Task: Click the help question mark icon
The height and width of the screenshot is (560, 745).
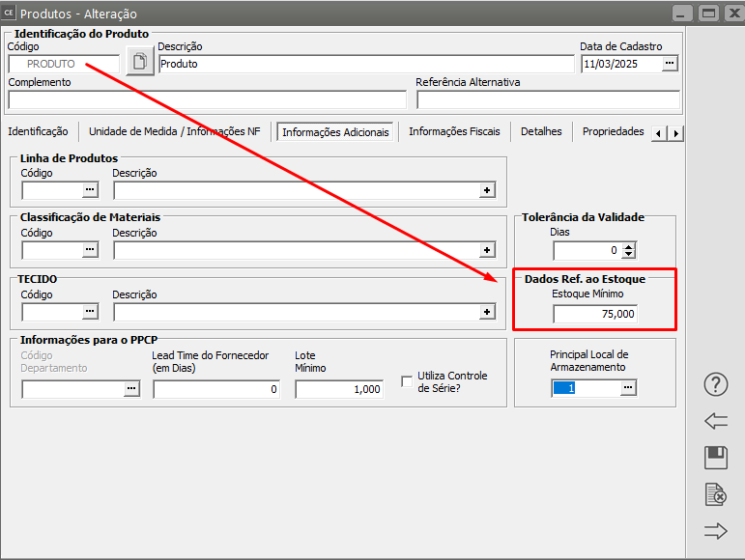Action: coord(715,384)
